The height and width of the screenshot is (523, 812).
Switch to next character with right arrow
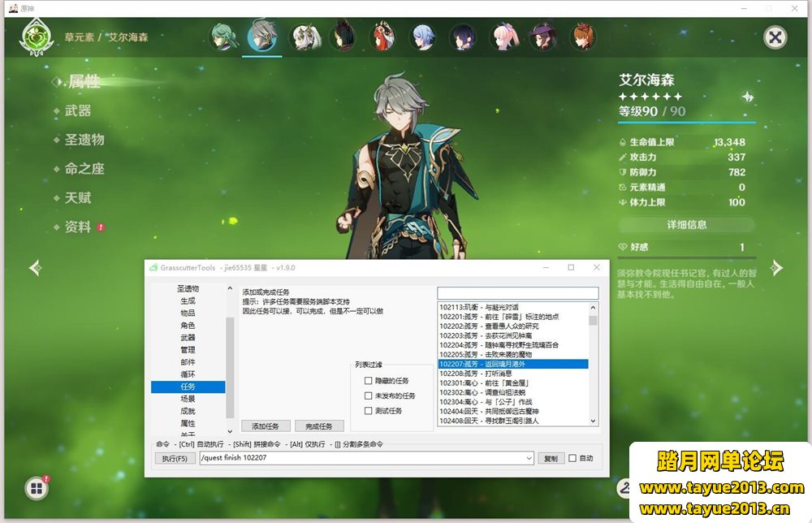pyautogui.click(x=777, y=267)
